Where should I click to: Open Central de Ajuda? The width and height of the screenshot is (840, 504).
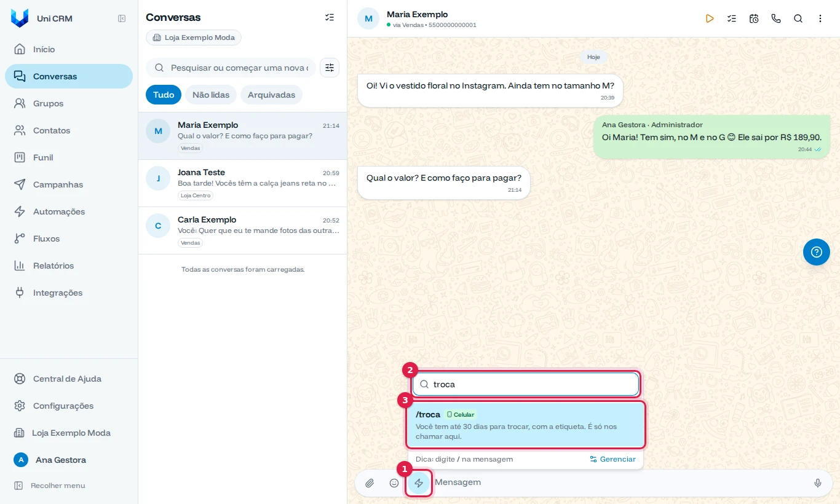69,379
